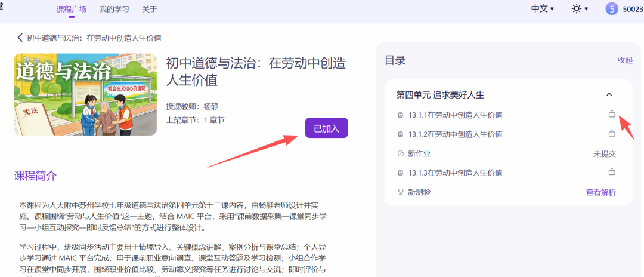Click the document icon beside 13.1.2

tap(401, 134)
